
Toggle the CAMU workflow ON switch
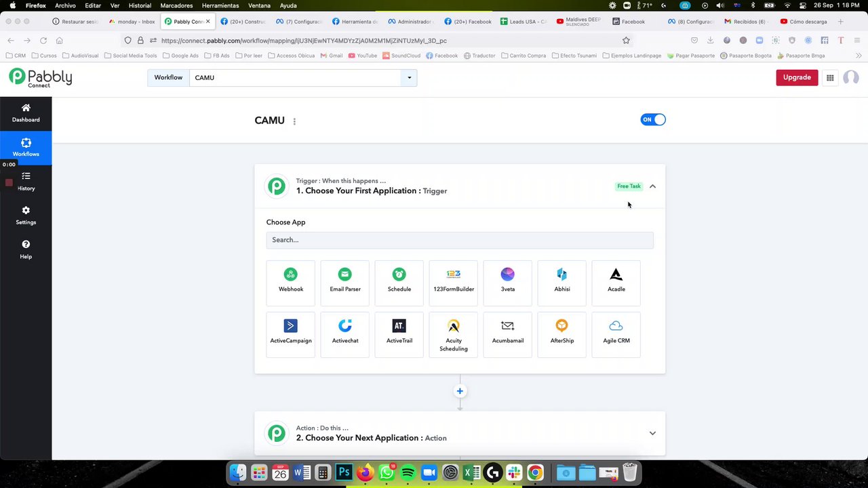pos(653,120)
